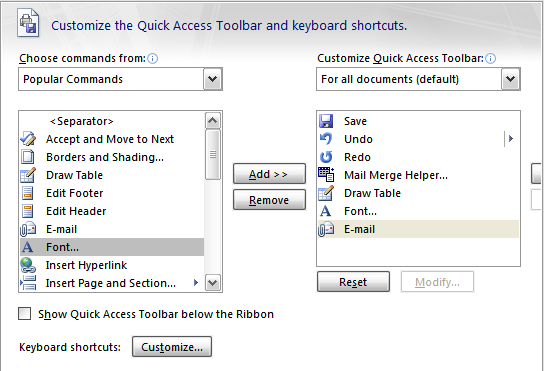The height and width of the screenshot is (371, 544).
Task: Select 'Mail Merge Helper...' text in toolbar list
Action: pyautogui.click(x=396, y=175)
